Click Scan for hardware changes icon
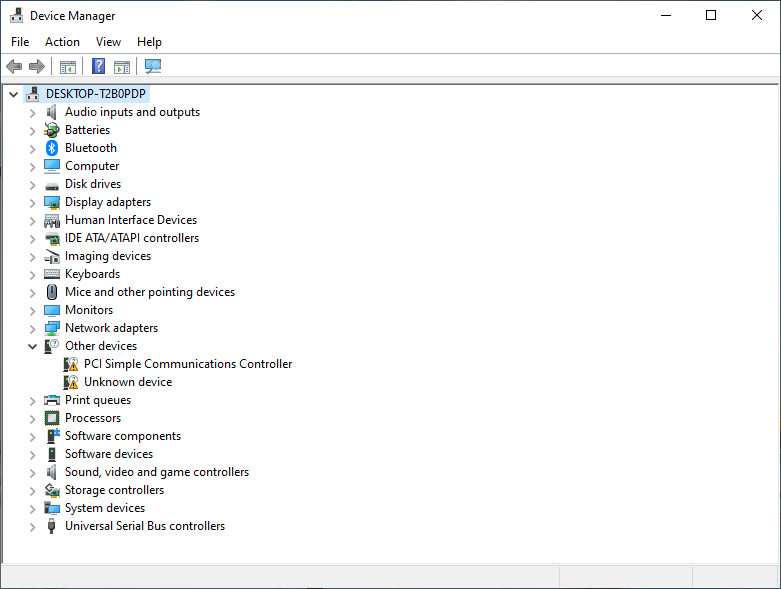 [x=153, y=67]
